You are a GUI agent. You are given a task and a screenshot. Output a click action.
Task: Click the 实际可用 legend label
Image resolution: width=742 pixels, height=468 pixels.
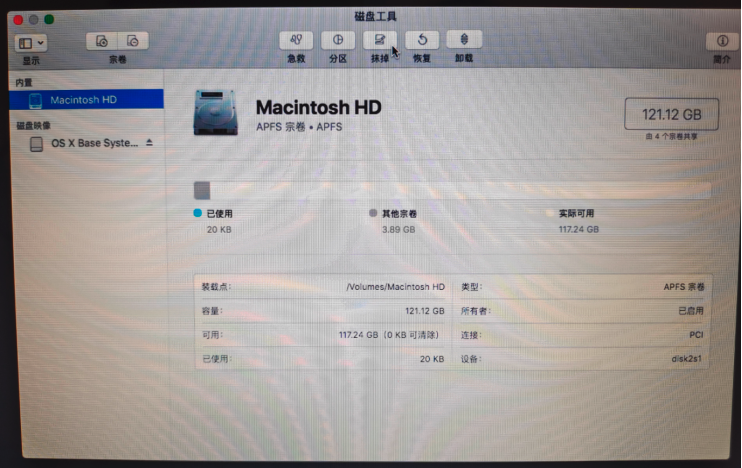[576, 213]
